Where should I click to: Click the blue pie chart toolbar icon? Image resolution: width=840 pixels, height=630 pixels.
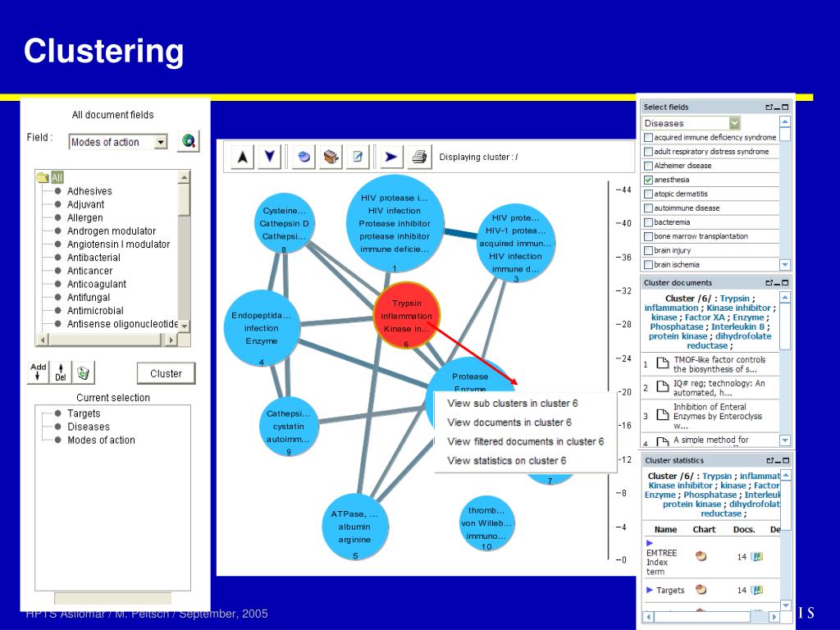(x=304, y=157)
